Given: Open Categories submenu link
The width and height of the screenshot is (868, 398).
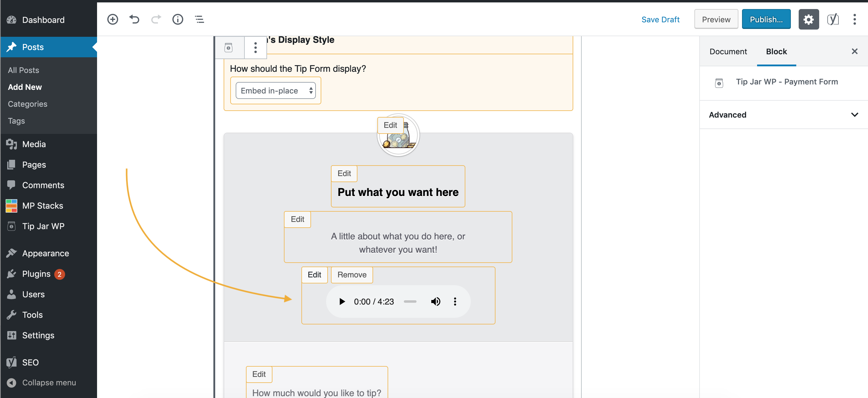Looking at the screenshot, I should coord(28,104).
